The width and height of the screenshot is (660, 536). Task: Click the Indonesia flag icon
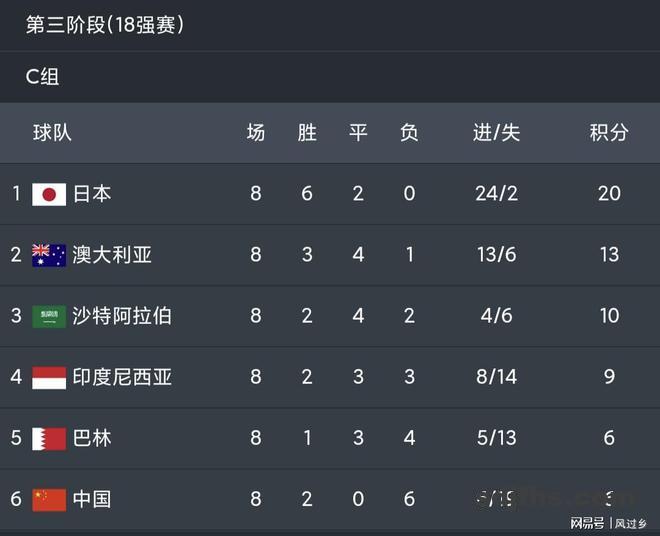click(x=49, y=377)
